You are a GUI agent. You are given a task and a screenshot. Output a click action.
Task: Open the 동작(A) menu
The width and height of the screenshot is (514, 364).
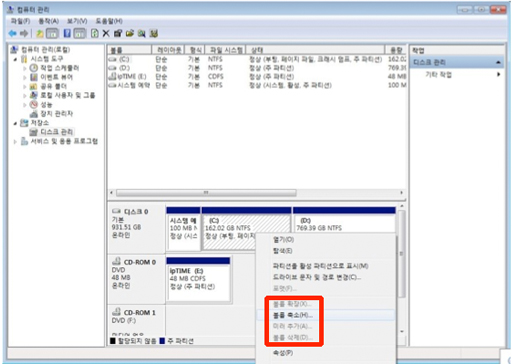49,21
